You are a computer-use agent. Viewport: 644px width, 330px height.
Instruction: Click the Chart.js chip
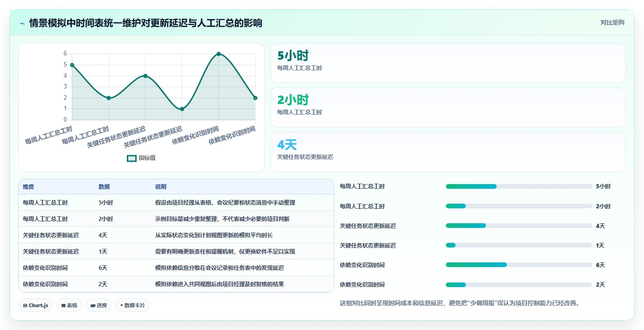[x=35, y=305]
